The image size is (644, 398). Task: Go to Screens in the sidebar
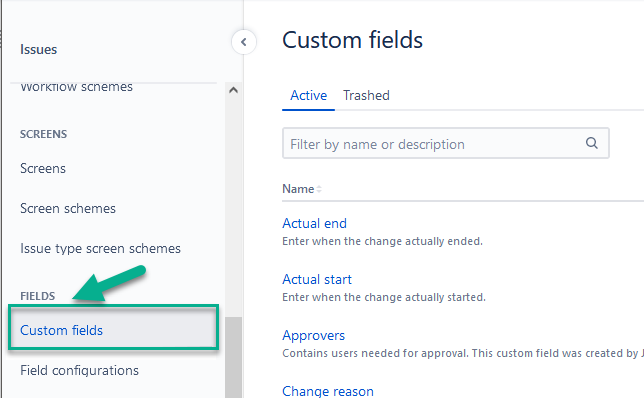(43, 168)
